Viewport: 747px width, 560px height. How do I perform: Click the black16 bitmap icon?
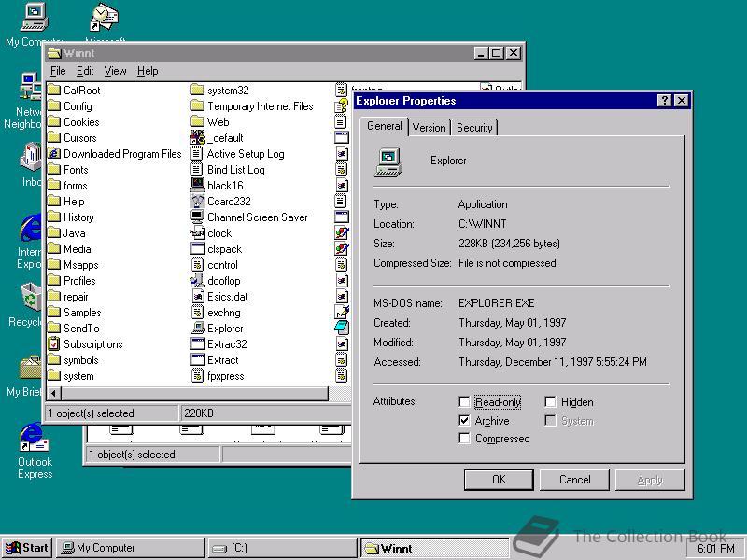tap(197, 185)
